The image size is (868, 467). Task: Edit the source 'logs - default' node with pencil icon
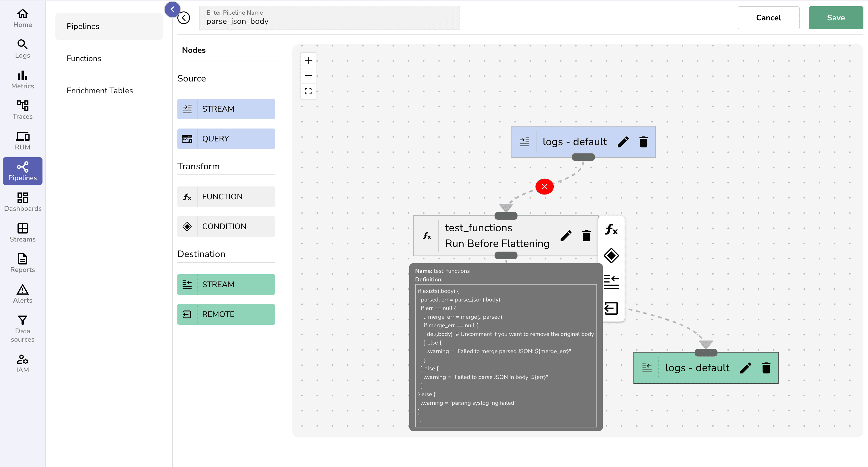pyautogui.click(x=623, y=142)
